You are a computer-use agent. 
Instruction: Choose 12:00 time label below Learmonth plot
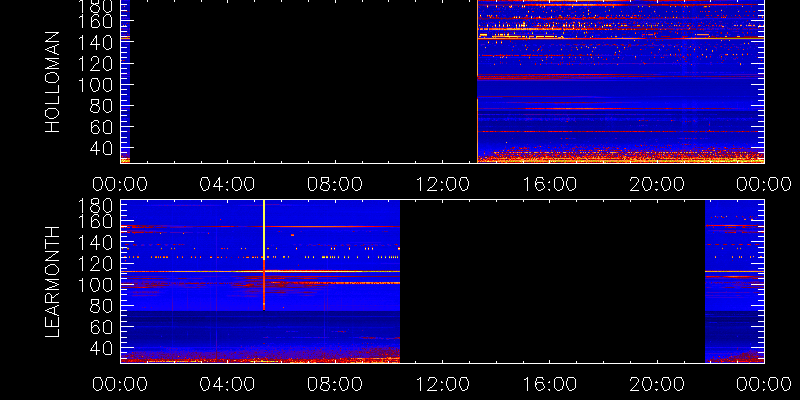[x=442, y=384]
